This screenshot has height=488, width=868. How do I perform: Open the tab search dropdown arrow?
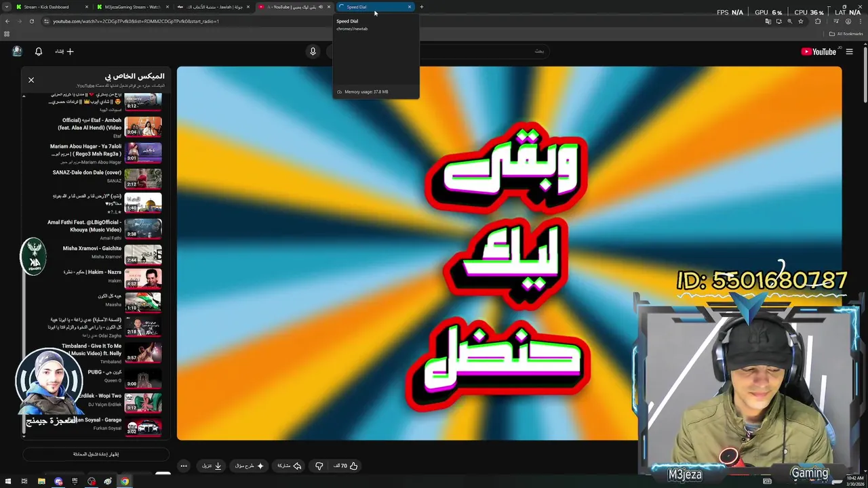7,7
